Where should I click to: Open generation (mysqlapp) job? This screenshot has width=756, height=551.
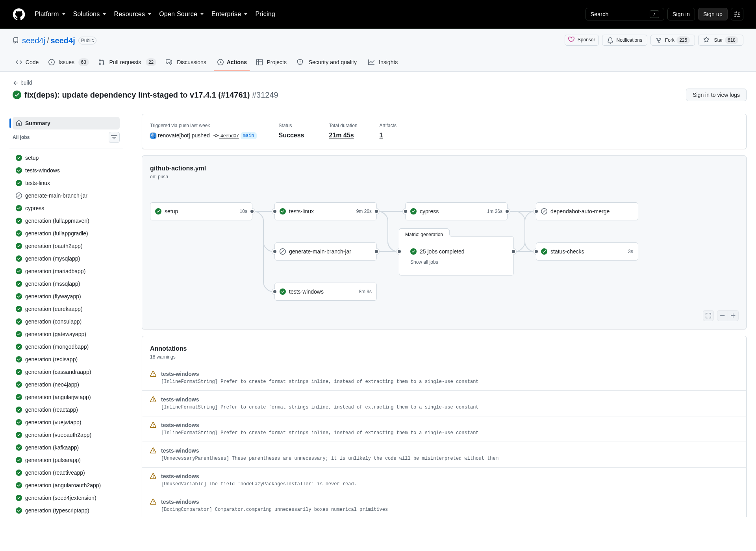click(x=66, y=259)
